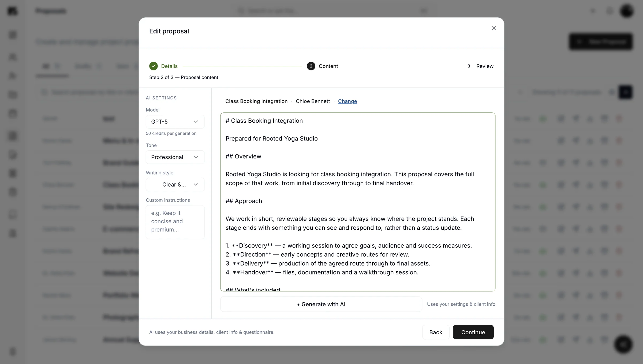Click the Change link next to Chloe Bennett

tap(347, 101)
